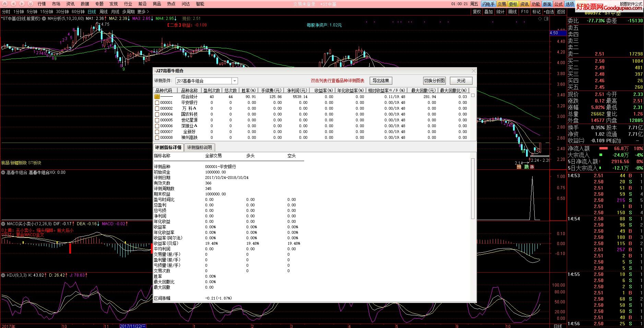
Task: Click the 跌 marker below the main chart
Action: [x=526, y=167]
